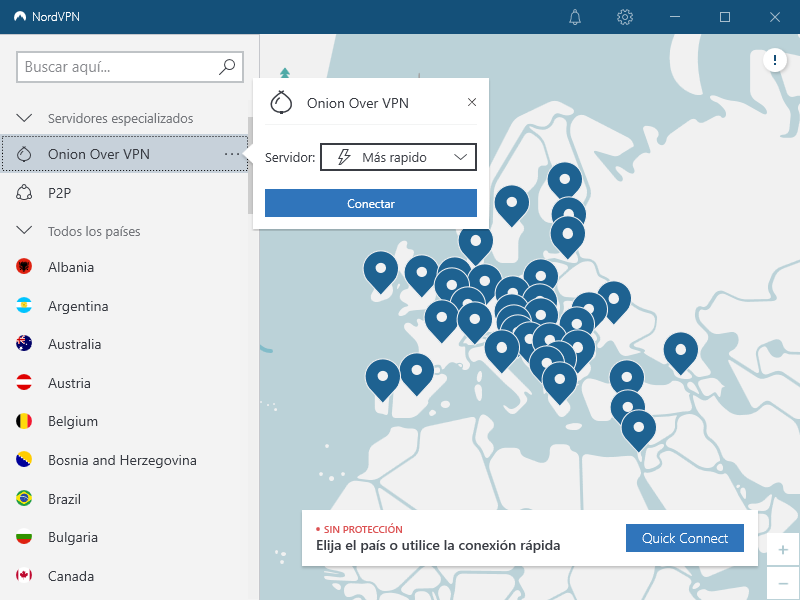
Task: Click the onion icon in popup header
Action: pos(281,102)
